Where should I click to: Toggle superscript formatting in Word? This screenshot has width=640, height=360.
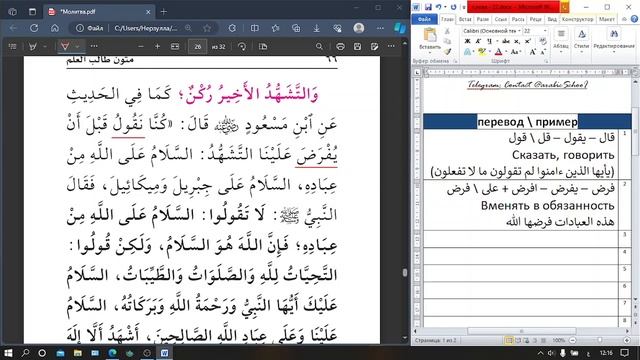527,41
